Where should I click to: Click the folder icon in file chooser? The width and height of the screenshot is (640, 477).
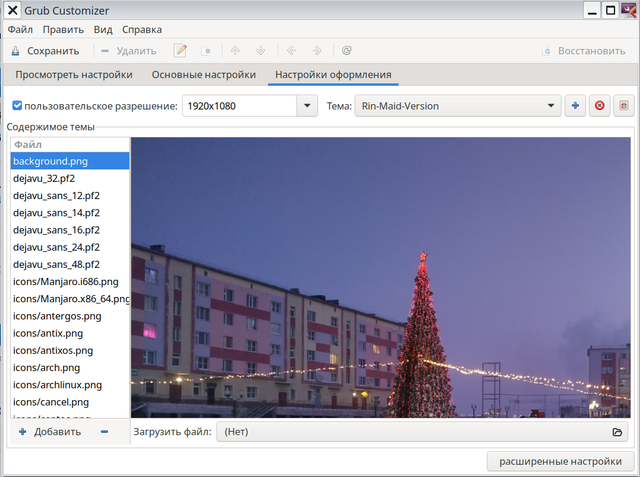pos(617,432)
